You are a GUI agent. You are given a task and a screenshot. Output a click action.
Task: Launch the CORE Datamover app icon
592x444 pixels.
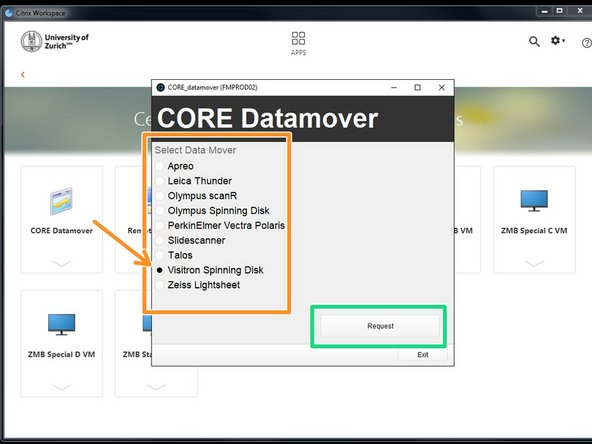(61, 200)
